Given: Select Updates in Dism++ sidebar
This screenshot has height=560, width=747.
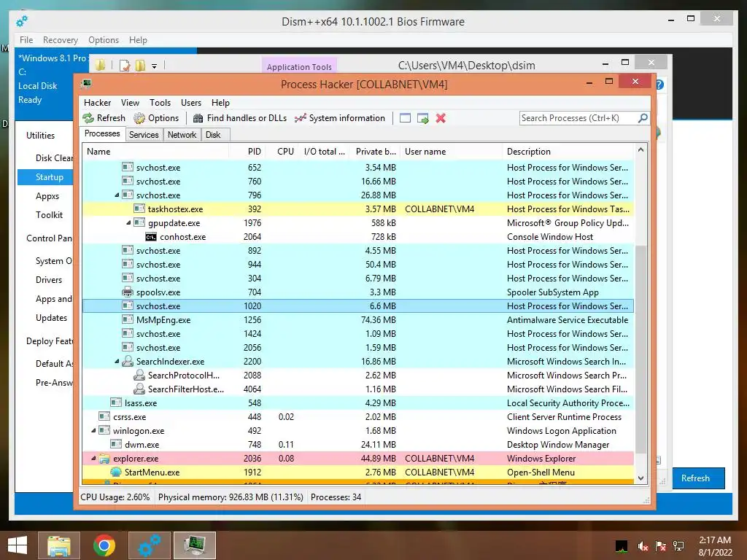Looking at the screenshot, I should tap(51, 318).
